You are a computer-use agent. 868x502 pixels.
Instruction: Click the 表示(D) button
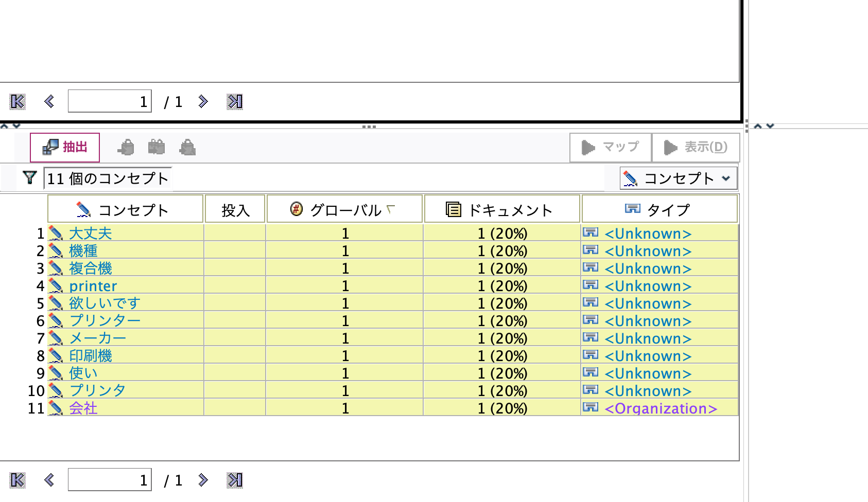point(696,147)
